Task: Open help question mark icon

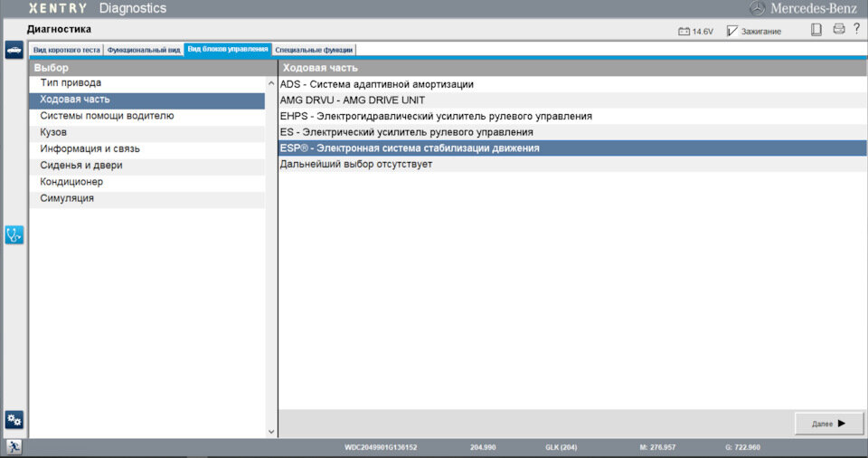Action: [857, 29]
